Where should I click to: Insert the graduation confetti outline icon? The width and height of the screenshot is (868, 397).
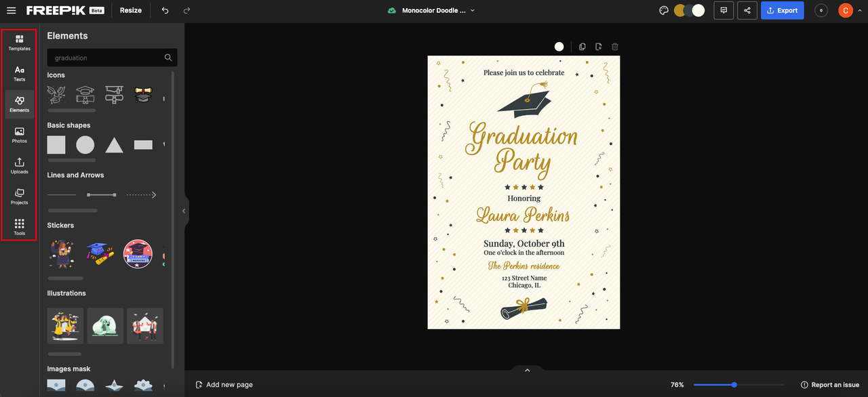click(56, 94)
